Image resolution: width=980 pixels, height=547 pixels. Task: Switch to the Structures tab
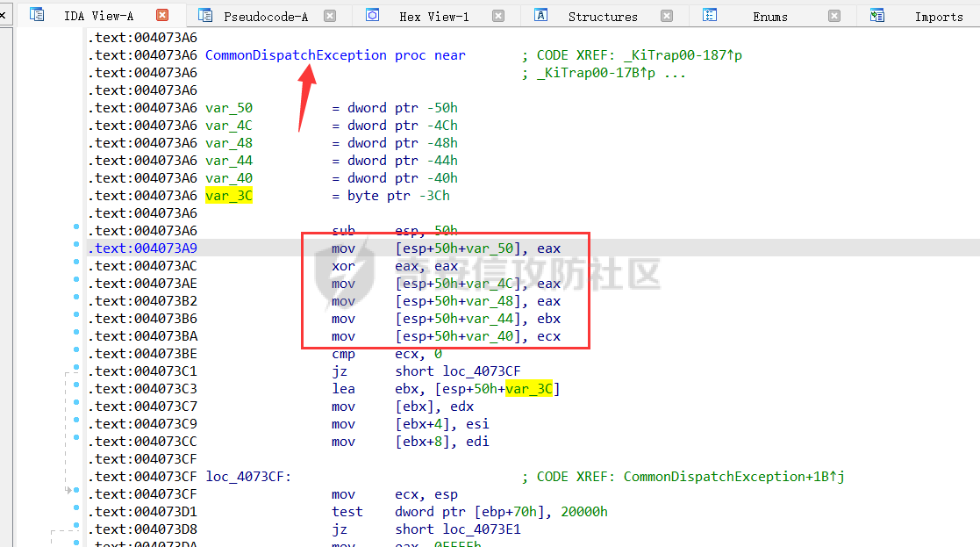[603, 17]
